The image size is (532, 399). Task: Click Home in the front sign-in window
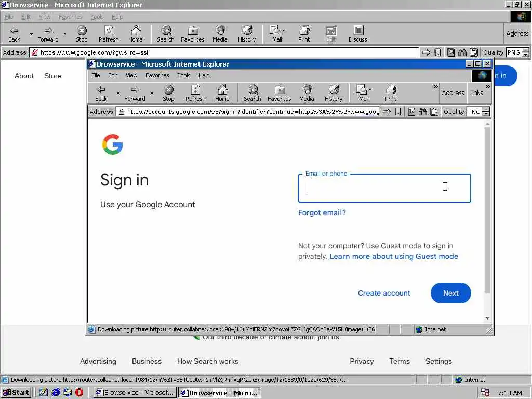(x=222, y=94)
